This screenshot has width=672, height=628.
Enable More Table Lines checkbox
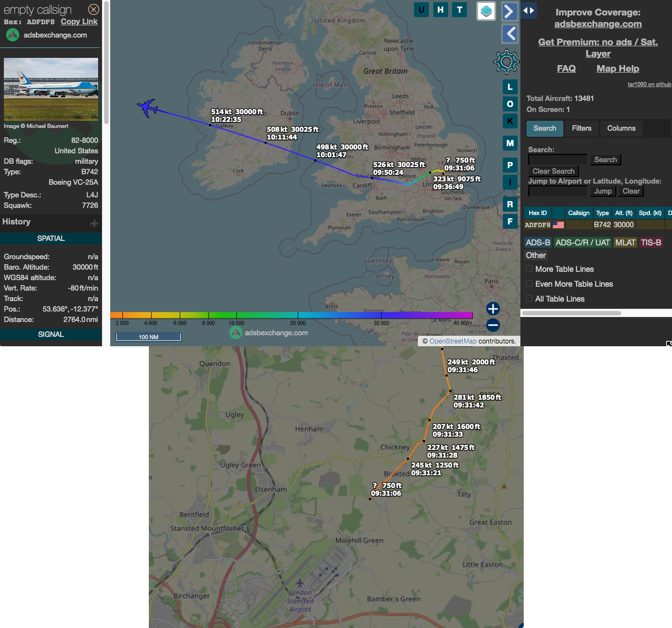click(x=529, y=269)
